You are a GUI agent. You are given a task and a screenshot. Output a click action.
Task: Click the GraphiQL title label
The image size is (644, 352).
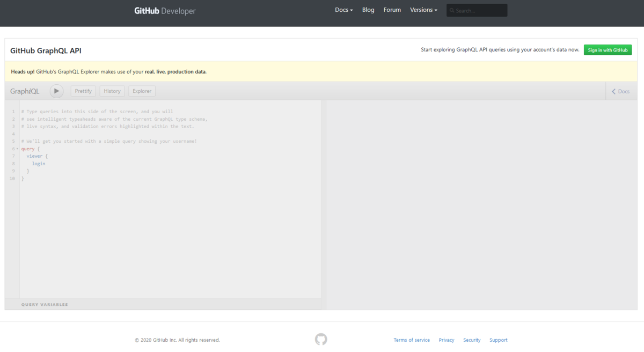(x=25, y=91)
